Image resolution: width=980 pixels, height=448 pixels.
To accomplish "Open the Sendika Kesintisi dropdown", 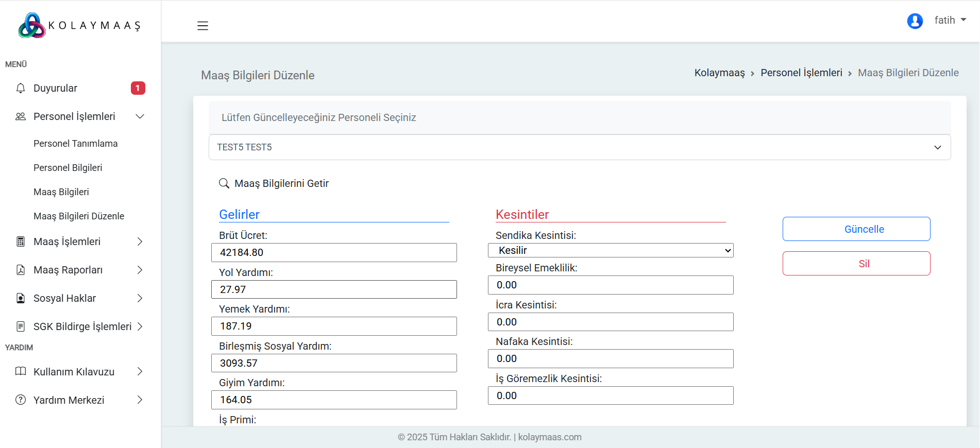I will [610, 250].
